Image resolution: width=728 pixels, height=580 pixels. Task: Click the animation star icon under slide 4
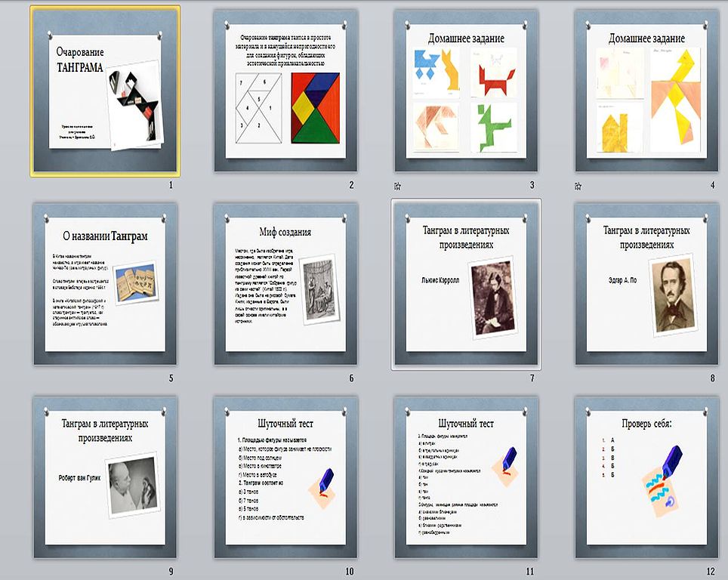pos(578,187)
